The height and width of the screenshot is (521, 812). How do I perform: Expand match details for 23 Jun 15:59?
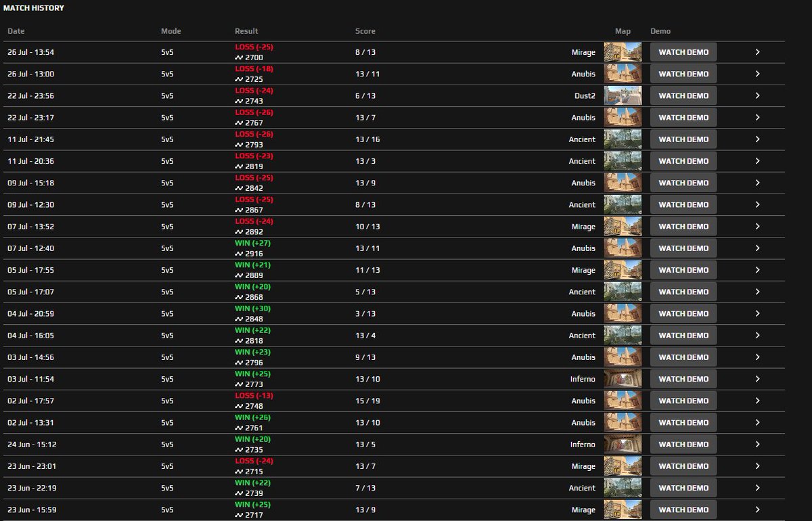point(757,509)
